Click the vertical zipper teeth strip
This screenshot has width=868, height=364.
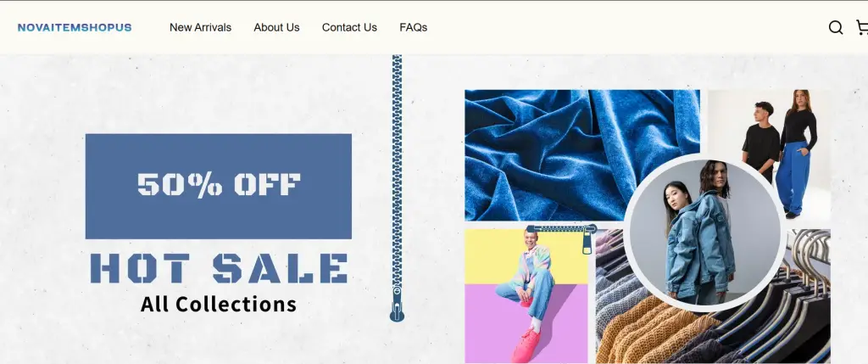point(397,171)
